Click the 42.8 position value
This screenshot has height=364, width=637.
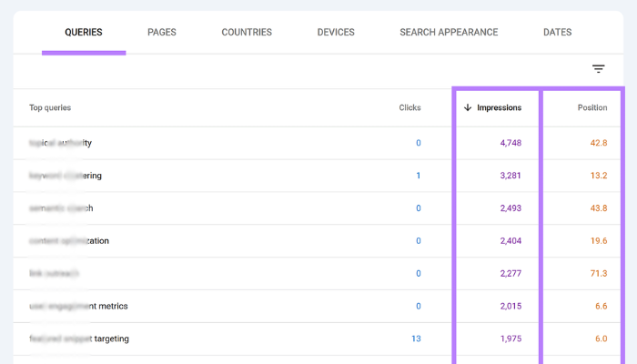click(599, 143)
